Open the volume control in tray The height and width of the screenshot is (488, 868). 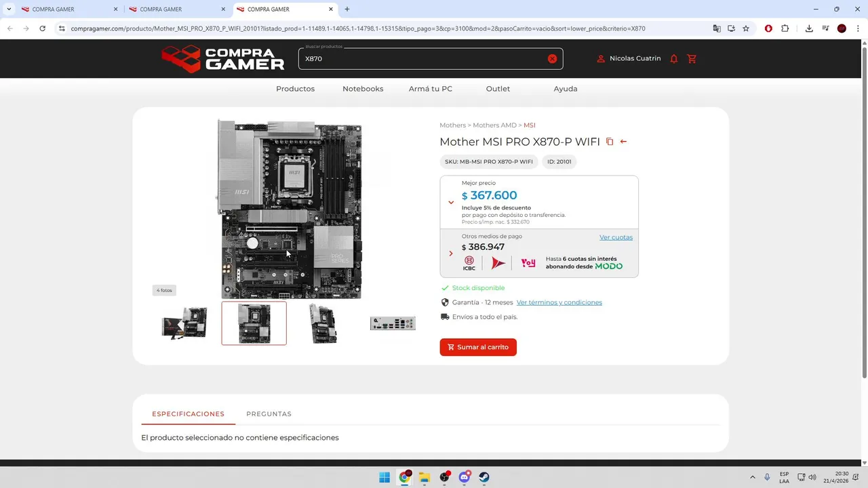812,477
